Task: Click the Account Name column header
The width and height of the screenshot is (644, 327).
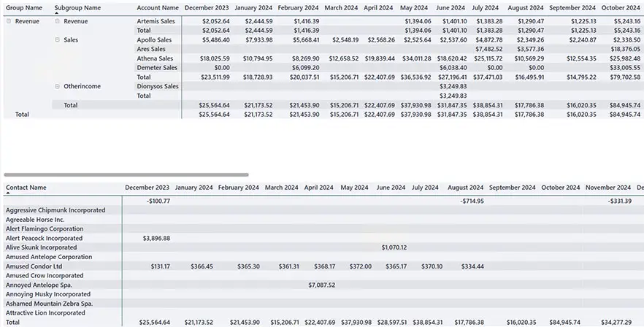Action: tap(158, 8)
